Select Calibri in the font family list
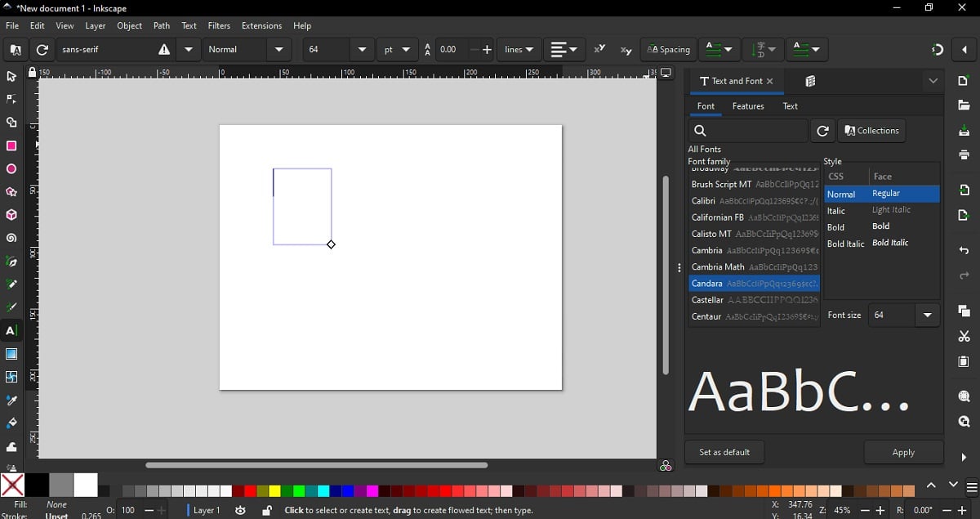980x519 pixels. point(703,201)
